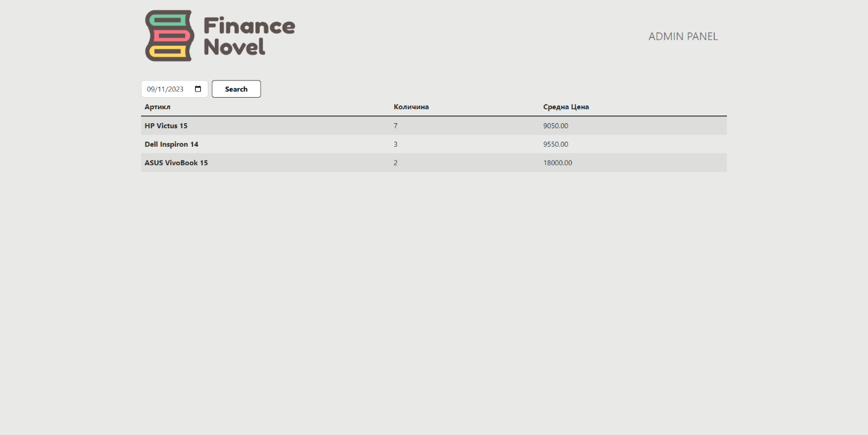Open the calendar picker icon in date field
868x435 pixels.
click(x=198, y=89)
